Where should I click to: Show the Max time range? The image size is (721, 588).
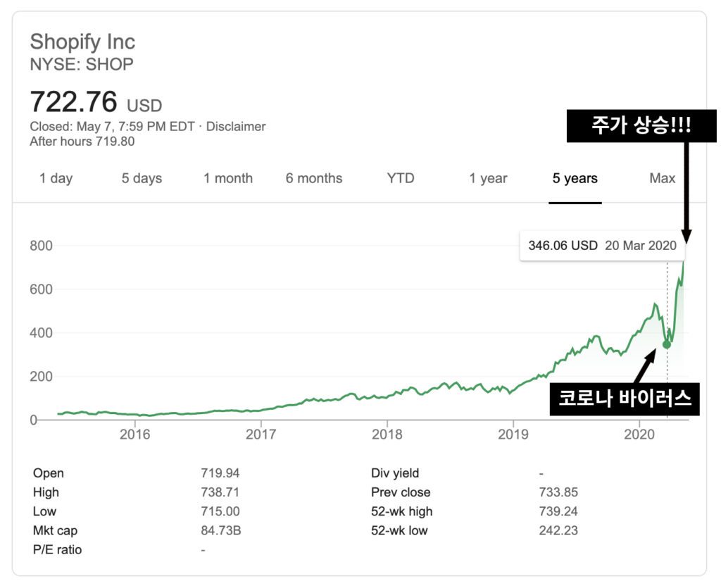pos(662,179)
